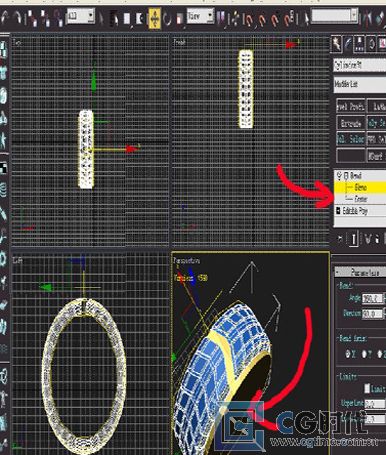This screenshot has height=455, width=386.
Task: Click the Rectangular Selection Region icon
Action: pos(127,18)
